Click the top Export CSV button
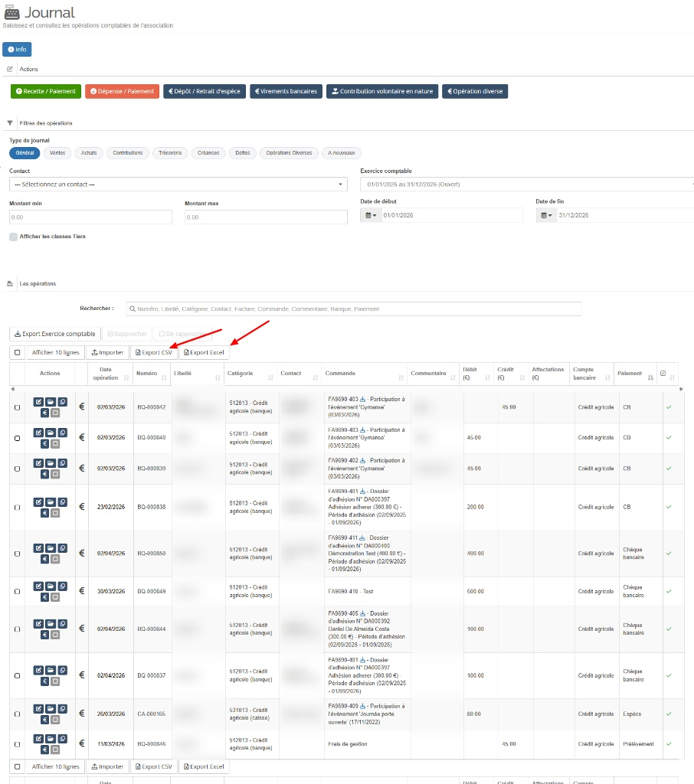The image size is (694, 784). point(153,353)
